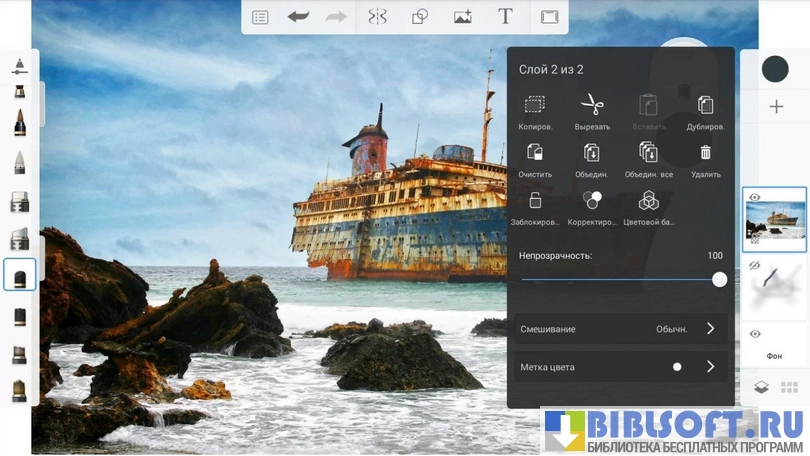
Task: Expand the Смешивание blend mode options
Action: (x=710, y=329)
